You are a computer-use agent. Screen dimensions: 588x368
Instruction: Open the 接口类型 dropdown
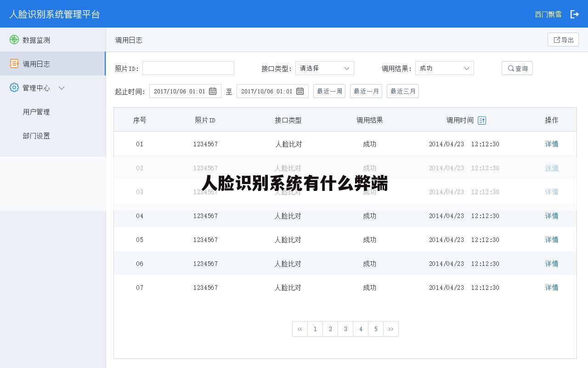click(325, 68)
